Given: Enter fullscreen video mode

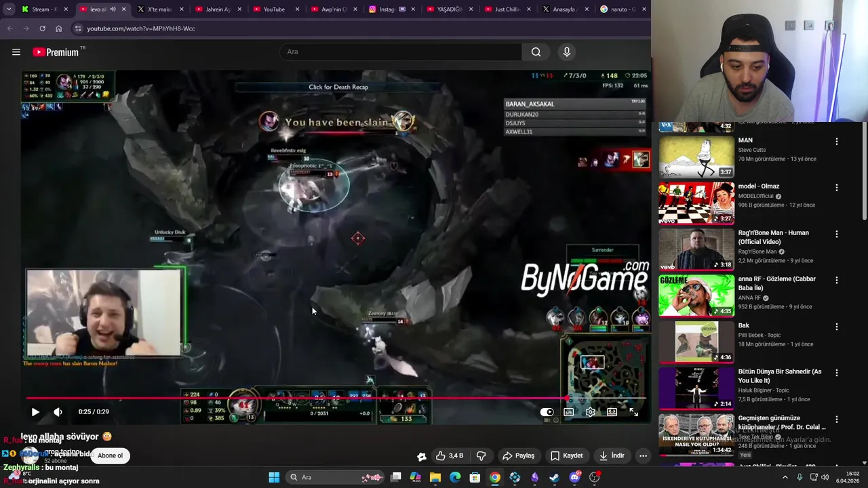Looking at the screenshot, I should point(634,412).
